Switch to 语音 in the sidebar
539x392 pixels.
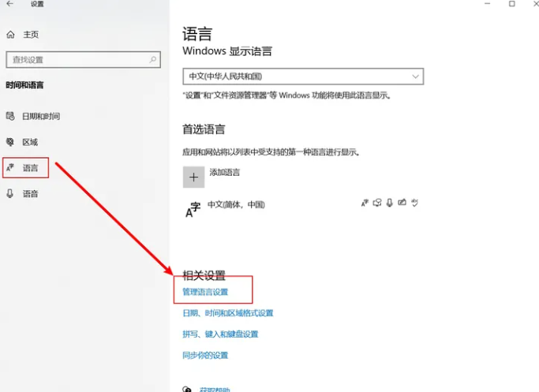(x=30, y=193)
